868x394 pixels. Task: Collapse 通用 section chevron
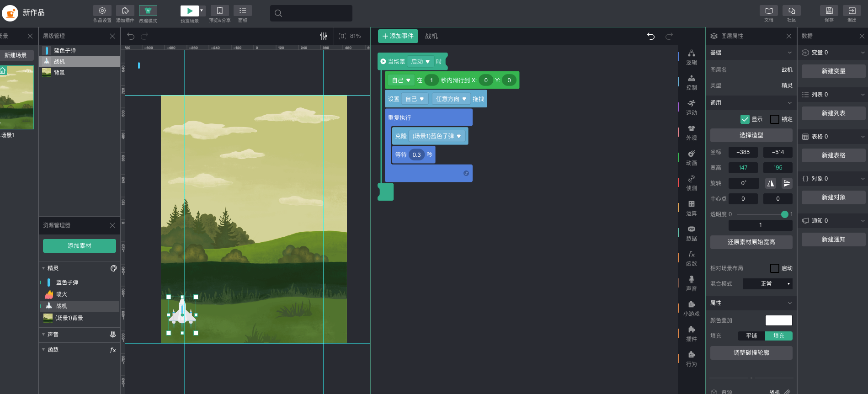(x=790, y=103)
